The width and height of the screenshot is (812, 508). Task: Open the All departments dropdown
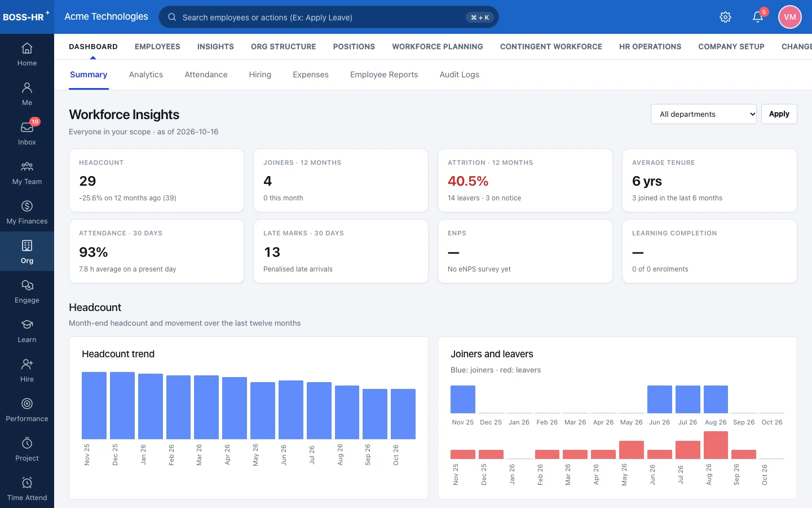(703, 114)
